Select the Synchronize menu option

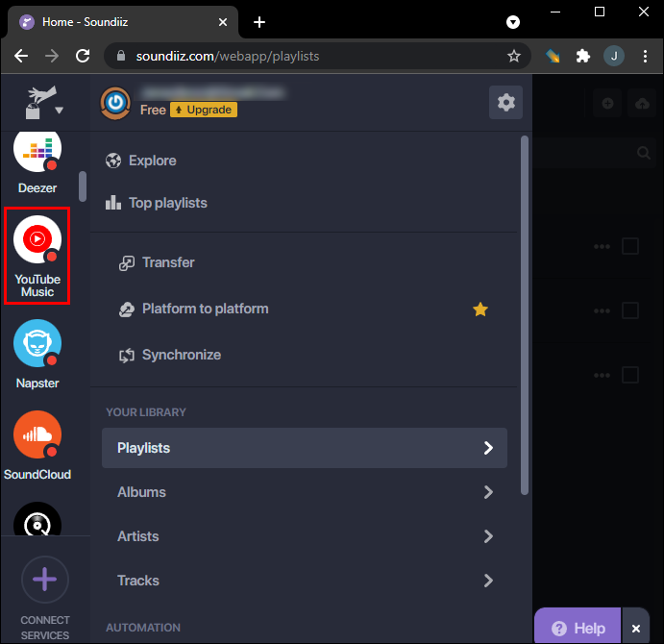click(x=181, y=355)
